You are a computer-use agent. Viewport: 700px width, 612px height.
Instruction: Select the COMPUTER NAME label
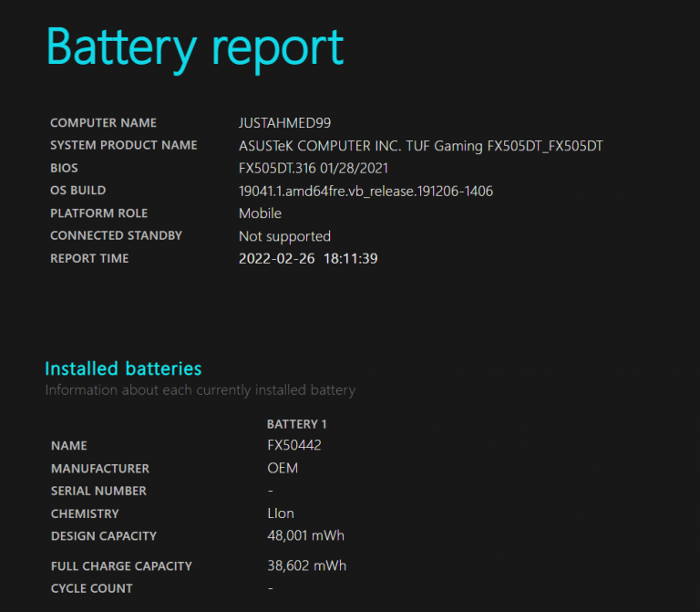pyautogui.click(x=103, y=123)
